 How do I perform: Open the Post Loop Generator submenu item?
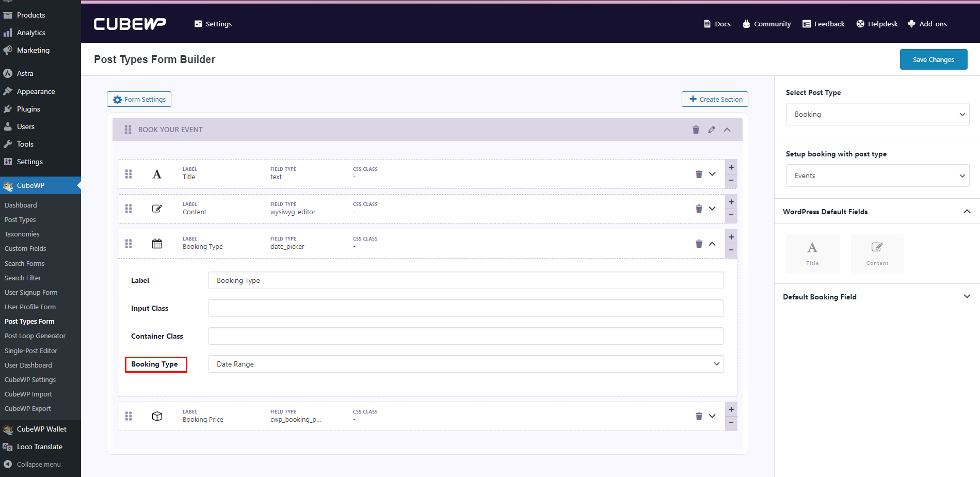(35, 336)
